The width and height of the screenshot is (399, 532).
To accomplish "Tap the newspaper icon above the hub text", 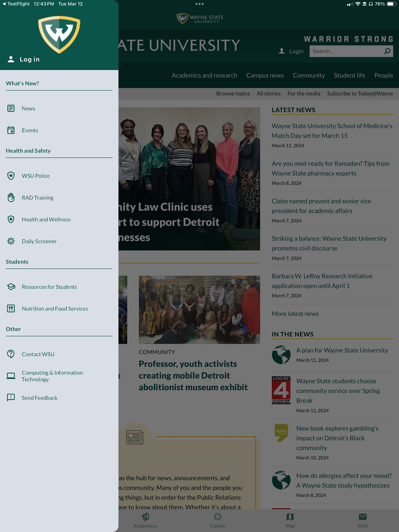I will click(x=135, y=437).
